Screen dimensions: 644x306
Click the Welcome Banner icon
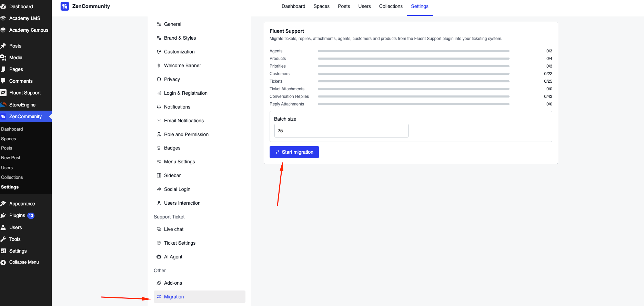coord(159,65)
